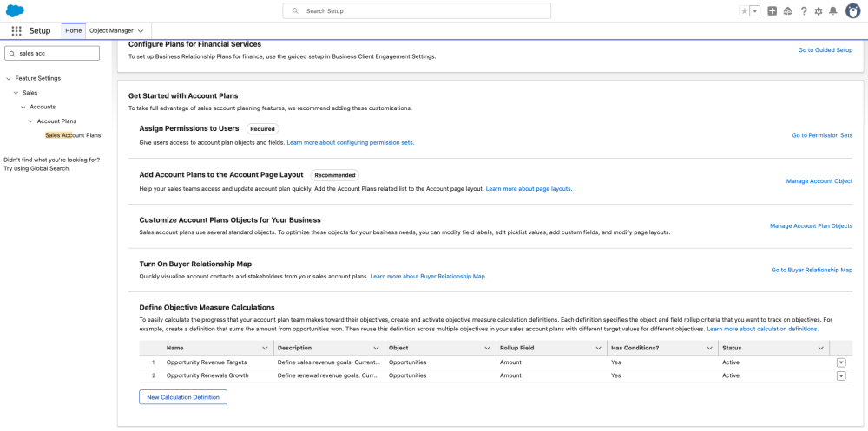Open the Status column header menu
This screenshot has height=431, width=868.
pos(820,348)
